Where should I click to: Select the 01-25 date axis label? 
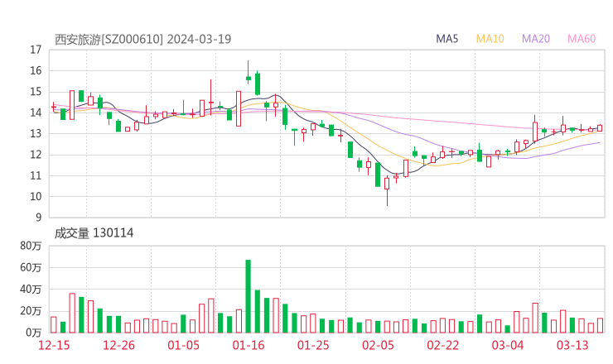pos(313,345)
